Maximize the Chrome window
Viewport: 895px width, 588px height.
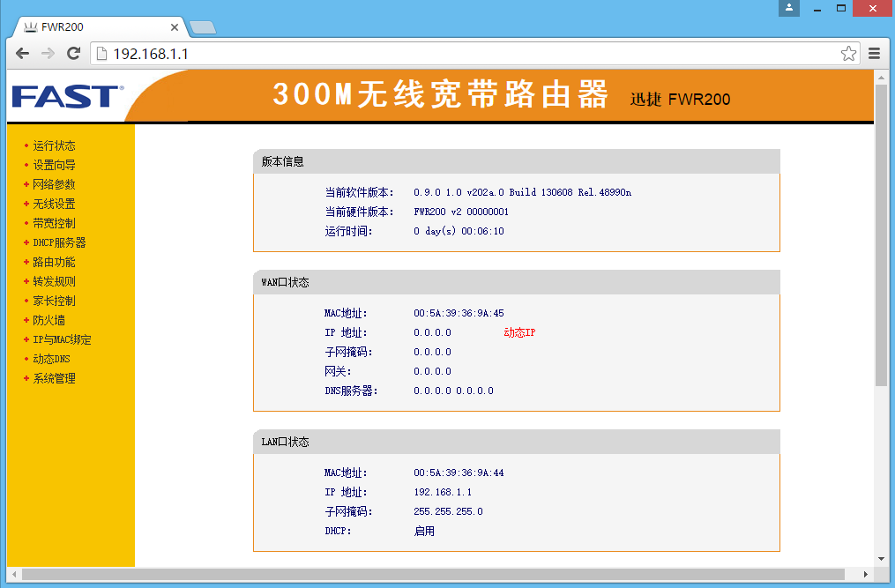point(841,8)
